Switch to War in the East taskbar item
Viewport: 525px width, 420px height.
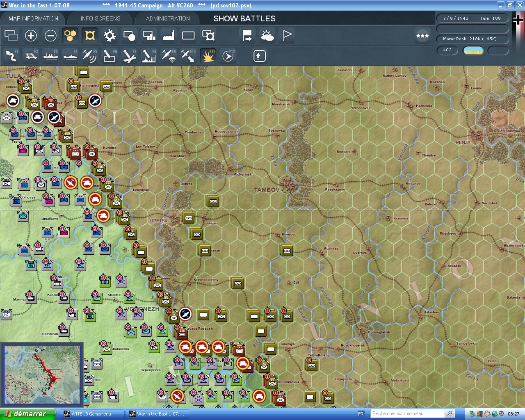[157, 414]
